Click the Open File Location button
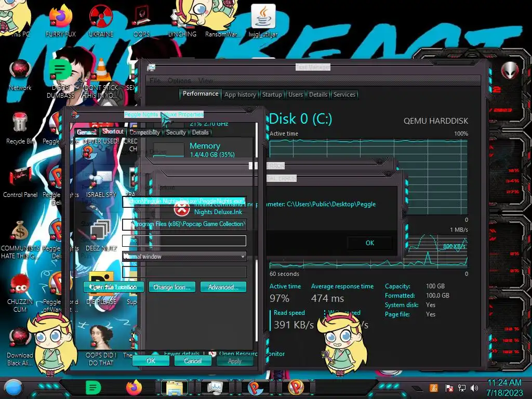Screen dimensions: 532x399 point(113,287)
